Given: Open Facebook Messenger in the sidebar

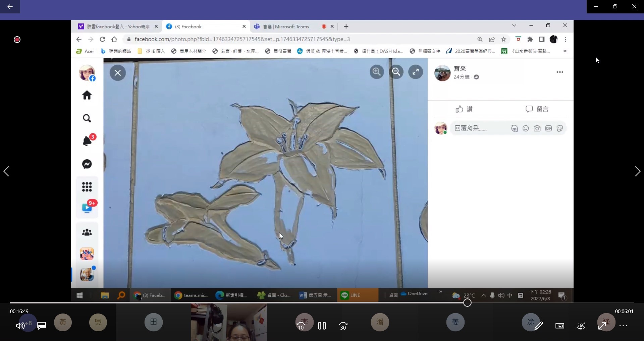Looking at the screenshot, I should click(87, 164).
